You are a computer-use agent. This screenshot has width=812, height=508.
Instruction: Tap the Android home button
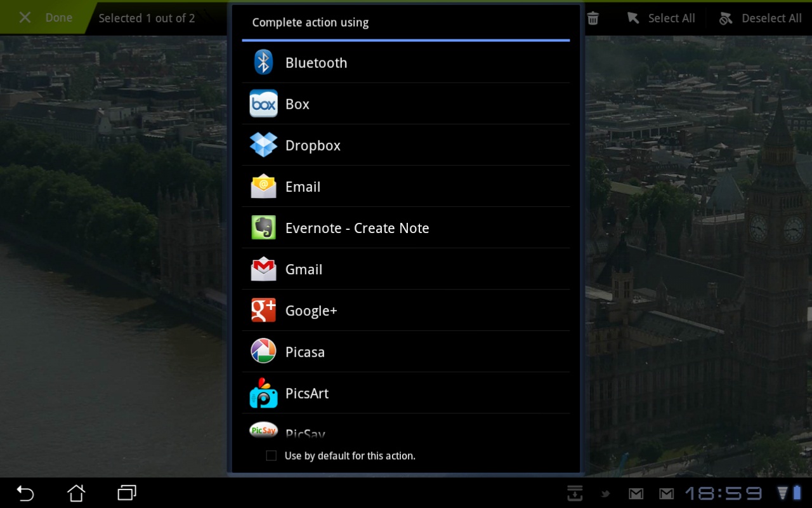coord(76,493)
